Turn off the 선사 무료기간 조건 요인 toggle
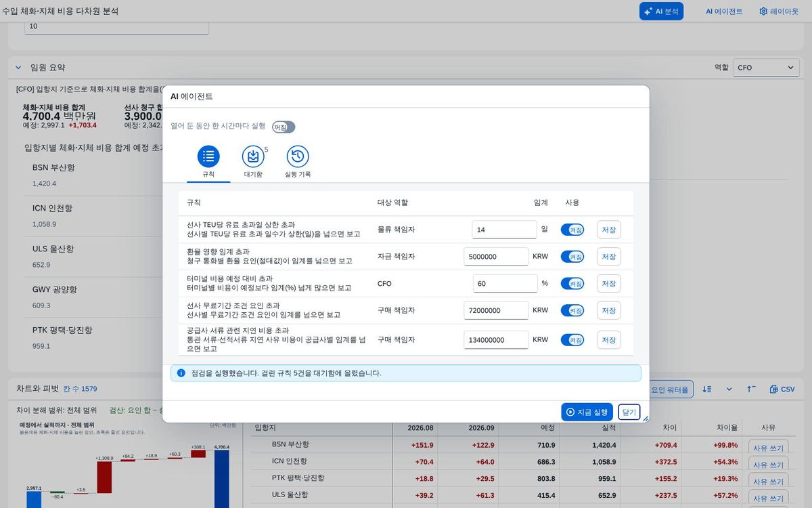 572,311
